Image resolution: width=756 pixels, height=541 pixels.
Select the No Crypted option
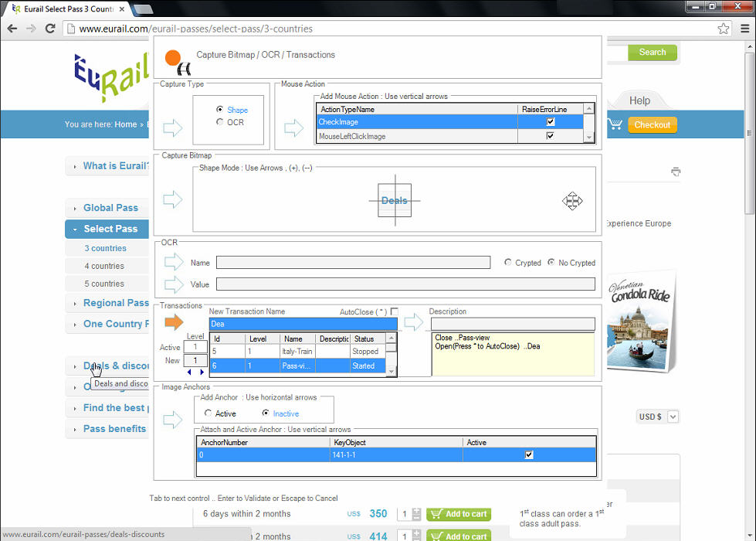click(x=551, y=262)
